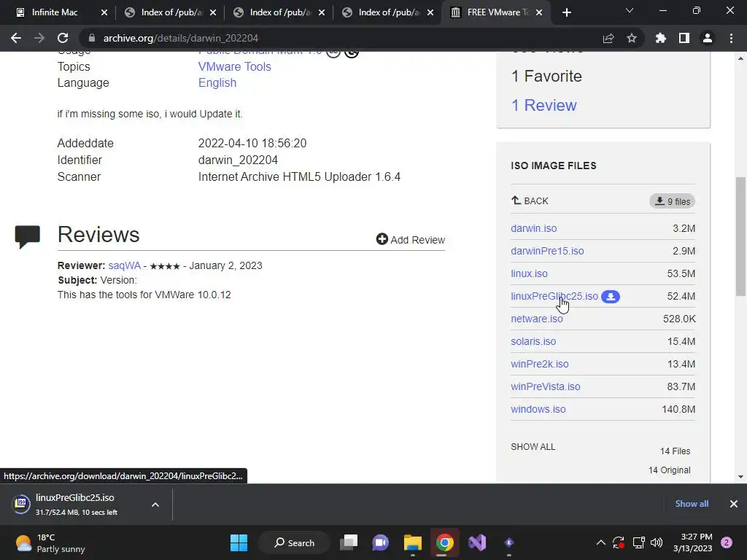This screenshot has width=747, height=560.
Task: Download solaris.iso file
Action: pyautogui.click(x=533, y=341)
